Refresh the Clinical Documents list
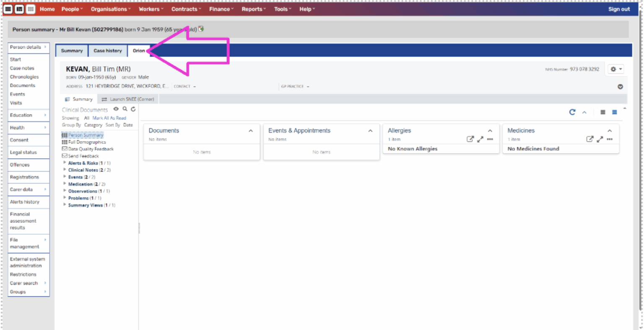This screenshot has width=644, height=330. tap(133, 109)
